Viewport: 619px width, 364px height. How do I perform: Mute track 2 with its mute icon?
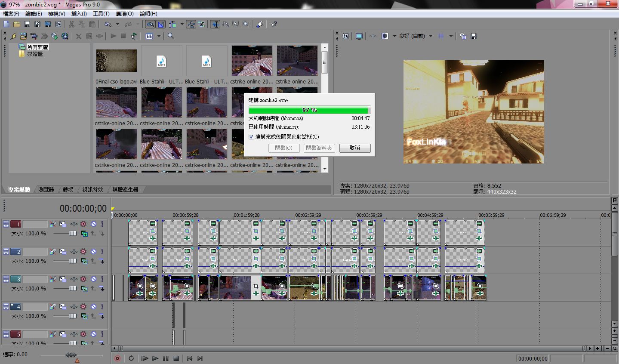(93, 252)
